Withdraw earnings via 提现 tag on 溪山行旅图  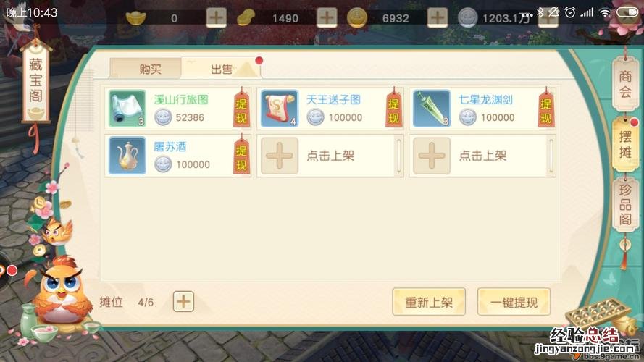(241, 109)
